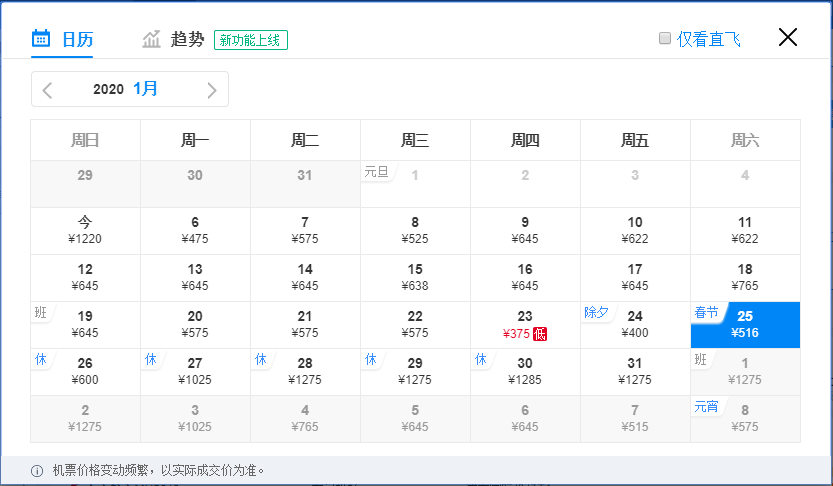
Task: Advance to next month with right chevron
Action: (x=211, y=90)
